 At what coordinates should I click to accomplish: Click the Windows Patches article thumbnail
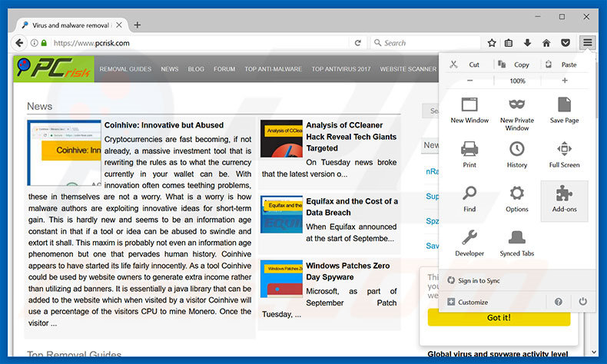281,279
